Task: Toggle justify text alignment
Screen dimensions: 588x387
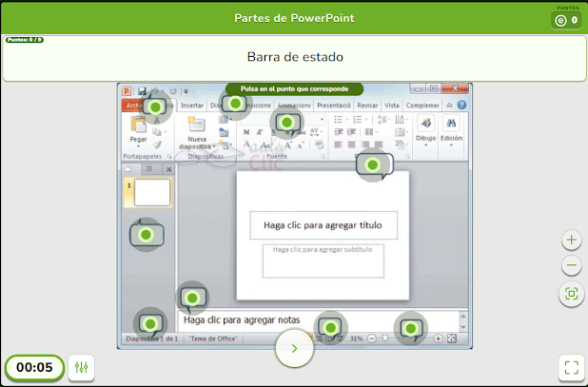Action: pyautogui.click(x=379, y=145)
